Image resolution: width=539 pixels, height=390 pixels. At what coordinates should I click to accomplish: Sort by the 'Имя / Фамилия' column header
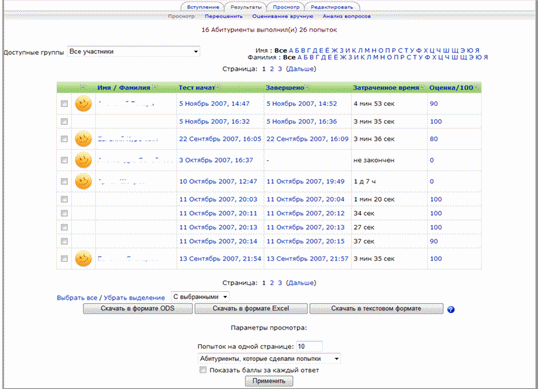(124, 88)
